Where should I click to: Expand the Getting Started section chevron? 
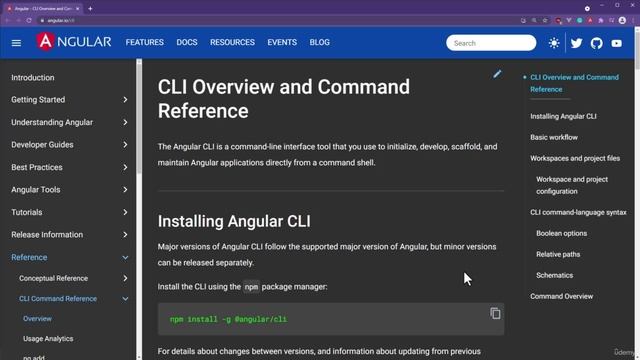[125, 100]
